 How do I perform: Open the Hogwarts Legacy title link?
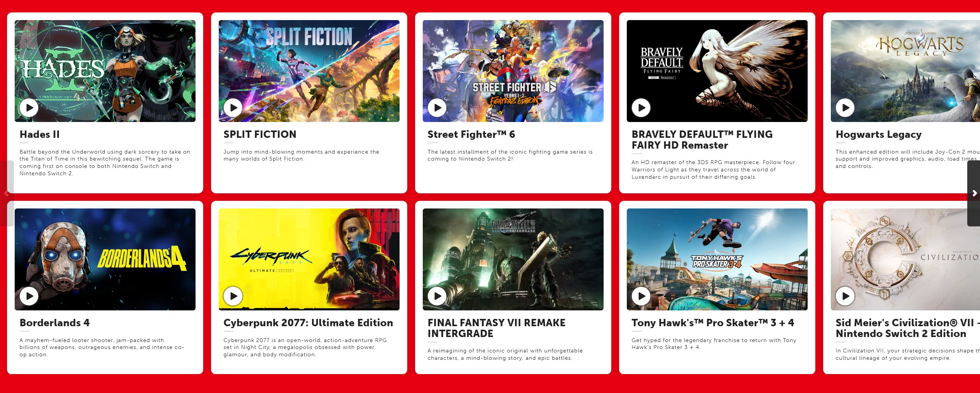click(x=878, y=134)
